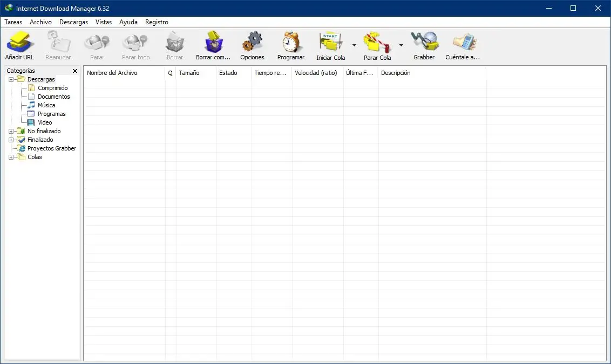
Task: Click the Parar todo toolbar icon
Action: point(135,42)
